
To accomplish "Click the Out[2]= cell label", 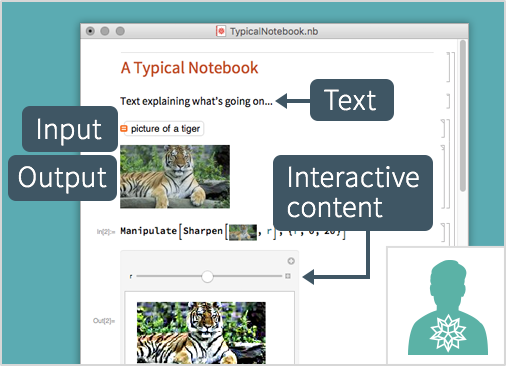I will (104, 321).
